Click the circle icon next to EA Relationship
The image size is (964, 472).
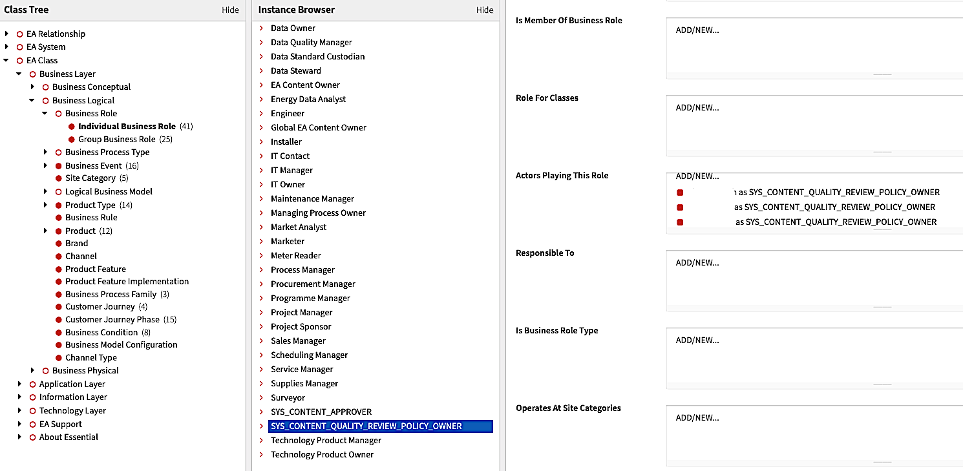(20, 34)
